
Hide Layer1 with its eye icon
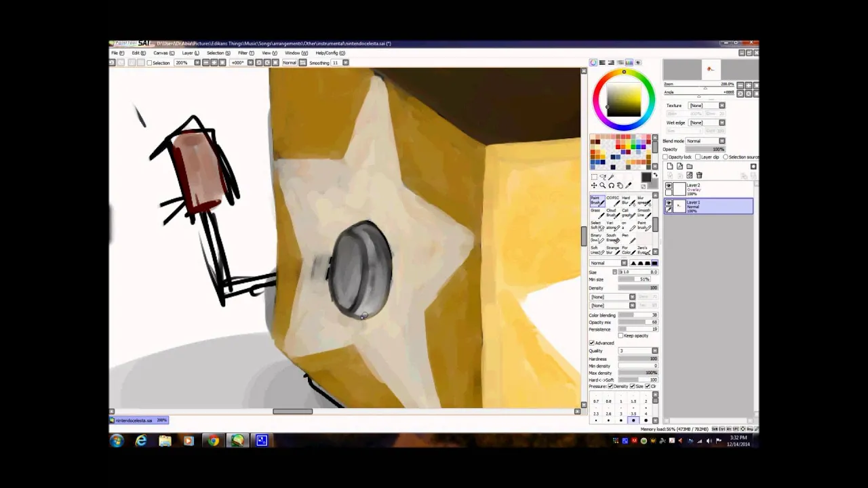point(669,203)
